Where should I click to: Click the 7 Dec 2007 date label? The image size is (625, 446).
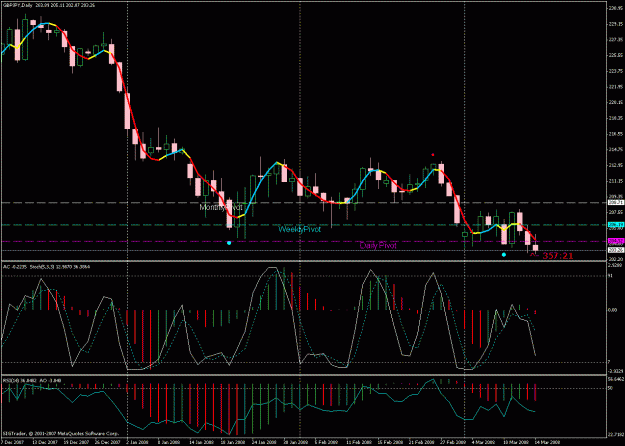click(x=11, y=442)
